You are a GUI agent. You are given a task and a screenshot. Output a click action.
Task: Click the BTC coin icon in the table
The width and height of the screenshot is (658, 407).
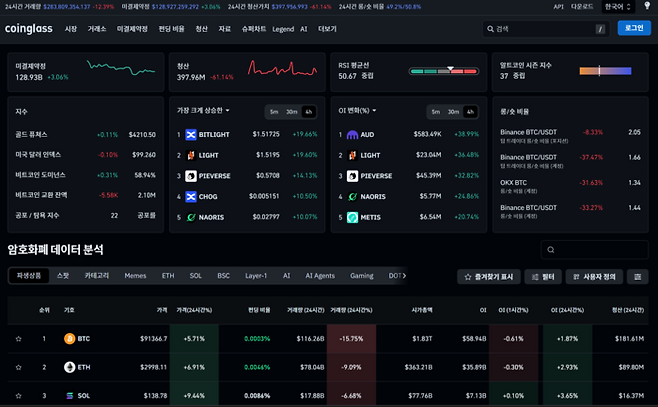click(70, 340)
